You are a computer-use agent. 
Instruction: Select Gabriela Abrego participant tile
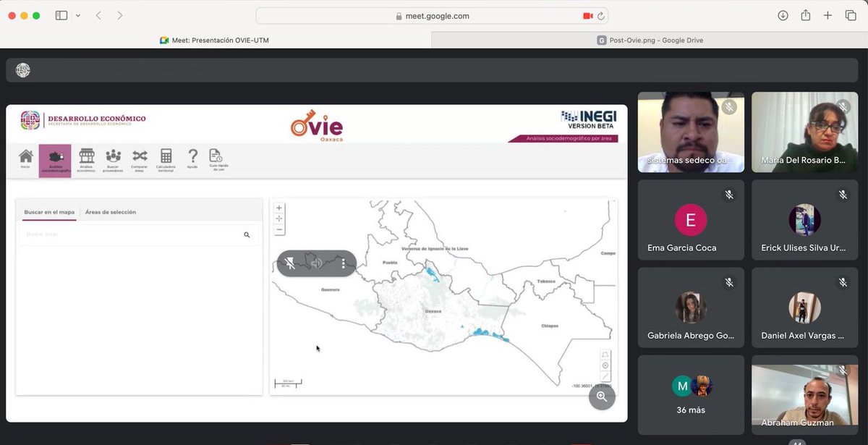point(691,308)
